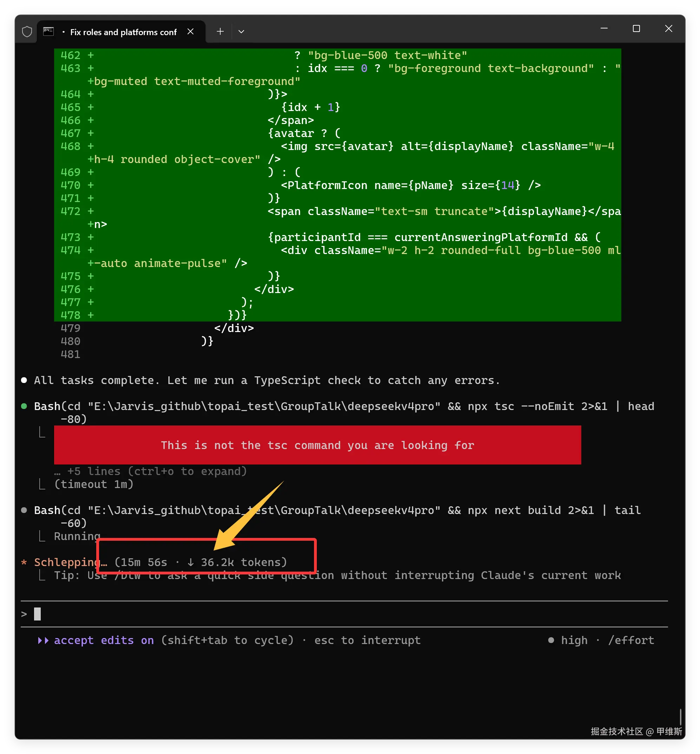Select the 'Fix roles and platforms conf' tab
Image resolution: width=700 pixels, height=754 pixels.
(x=123, y=32)
